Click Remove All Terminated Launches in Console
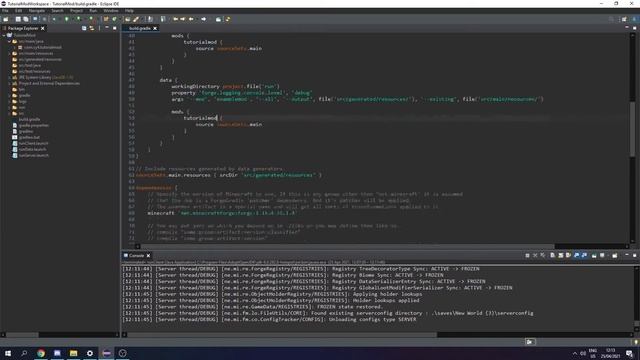 coord(542,256)
